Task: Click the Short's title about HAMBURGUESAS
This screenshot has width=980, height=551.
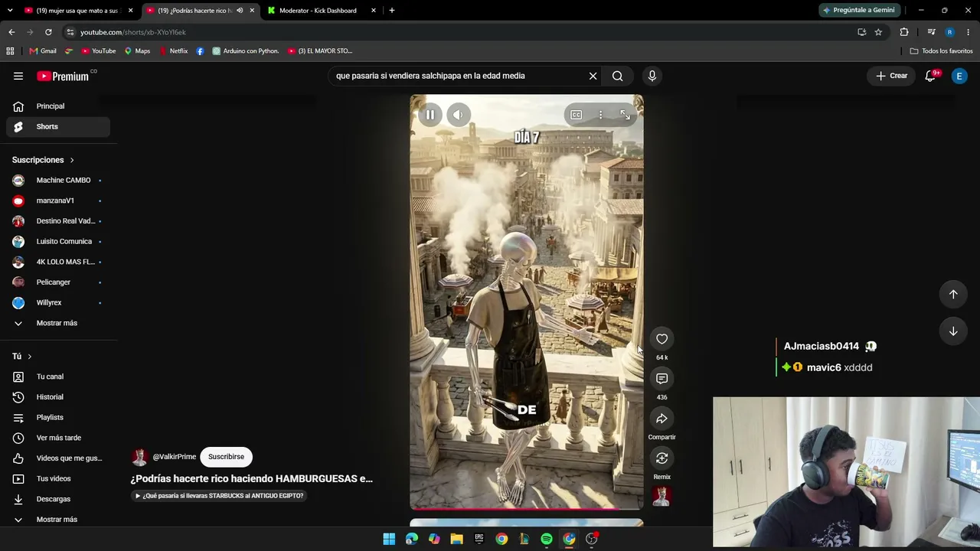Action: pos(252,478)
